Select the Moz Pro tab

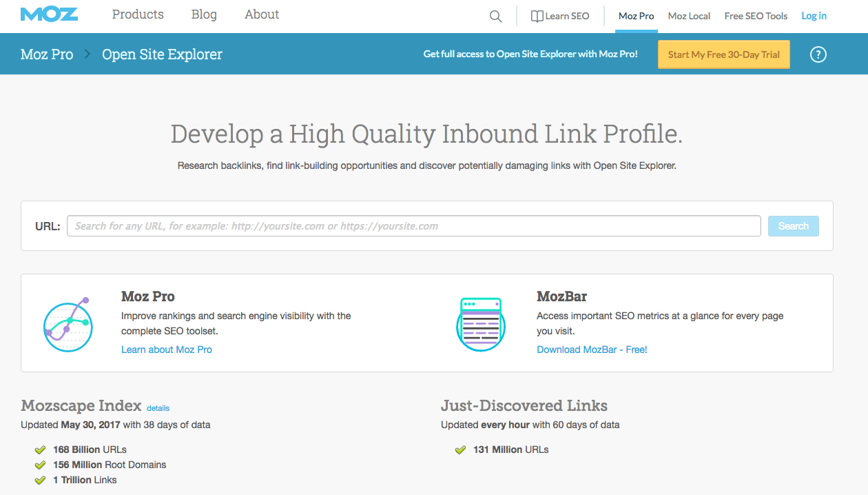[x=637, y=16]
